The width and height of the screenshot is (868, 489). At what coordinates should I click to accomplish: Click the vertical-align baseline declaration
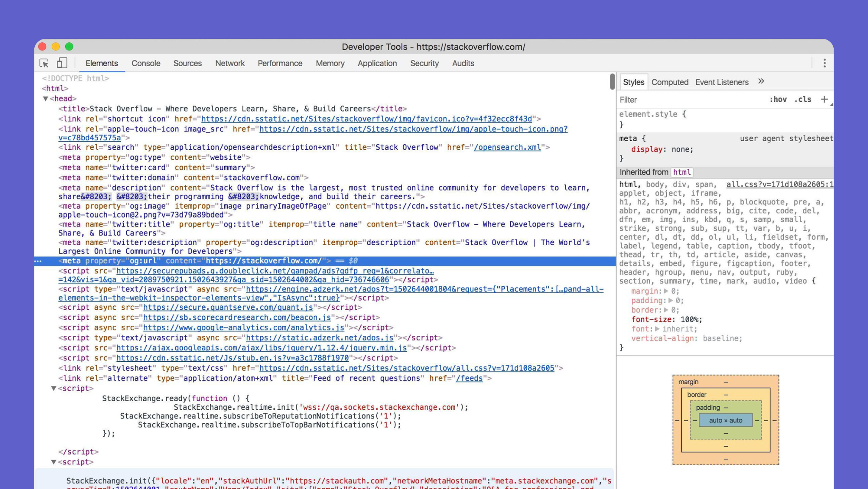click(687, 338)
